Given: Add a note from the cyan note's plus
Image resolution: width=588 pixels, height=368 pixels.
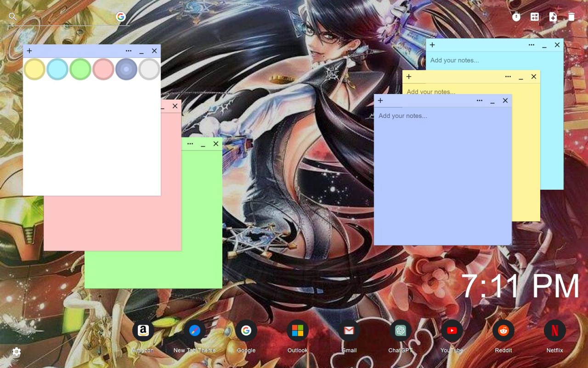Looking at the screenshot, I should click(x=432, y=45).
